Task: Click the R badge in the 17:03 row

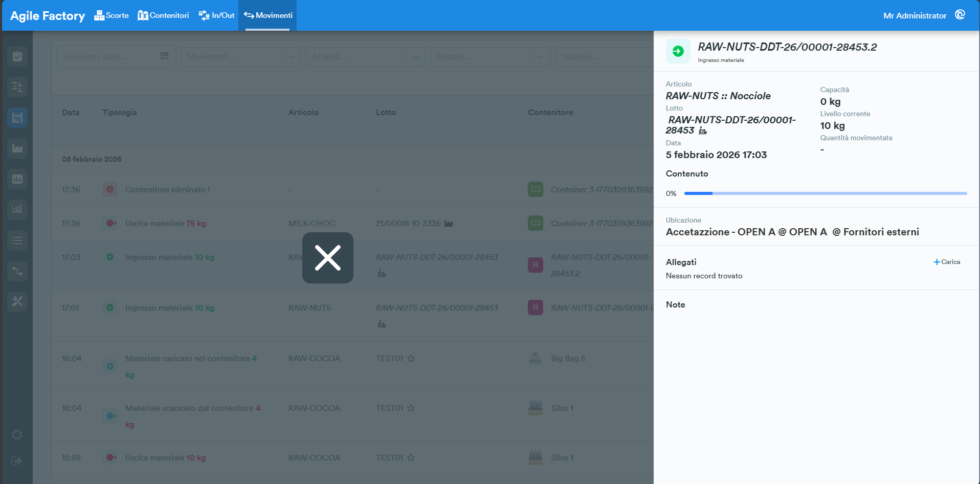Action: [x=536, y=265]
